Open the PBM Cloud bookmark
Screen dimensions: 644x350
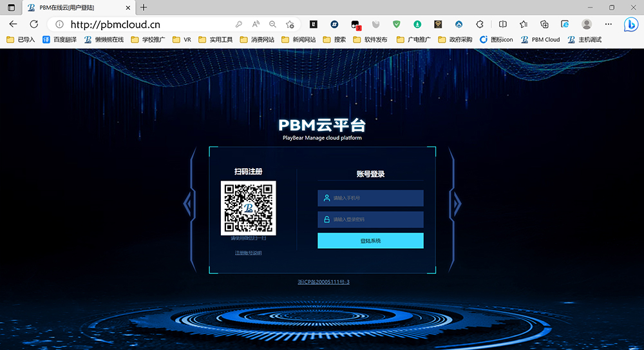540,39
